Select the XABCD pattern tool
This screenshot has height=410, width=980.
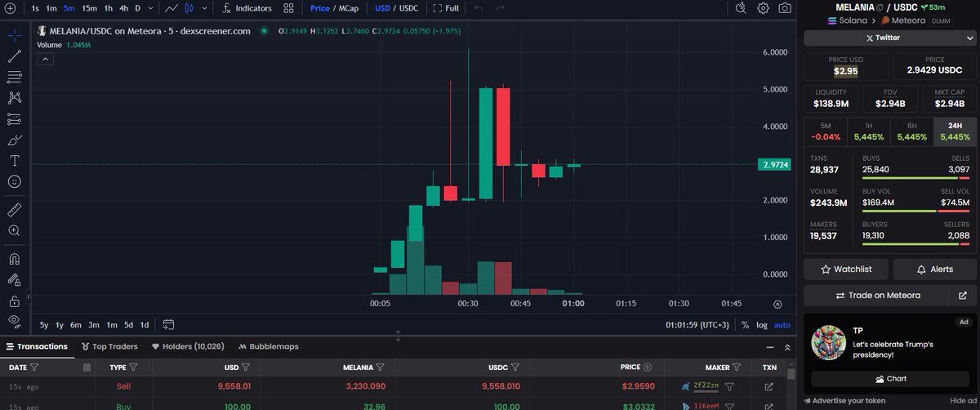coord(14,98)
